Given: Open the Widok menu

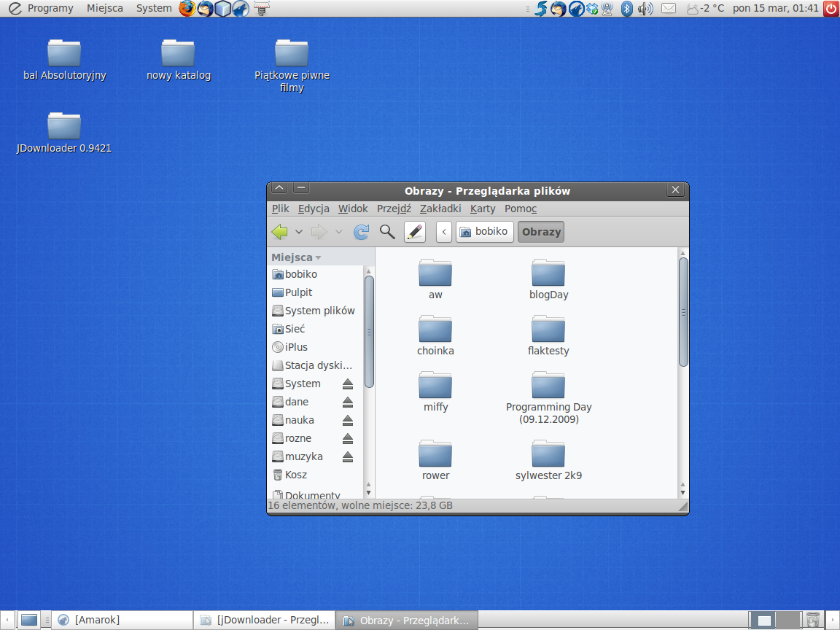Looking at the screenshot, I should point(353,209).
